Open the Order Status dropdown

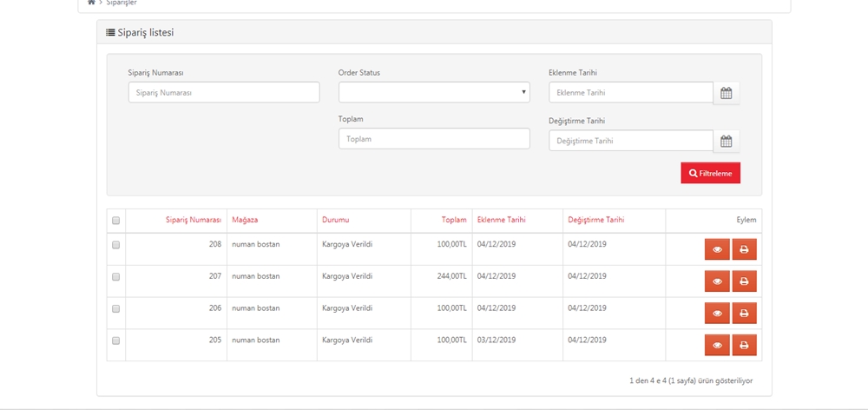[x=434, y=92]
